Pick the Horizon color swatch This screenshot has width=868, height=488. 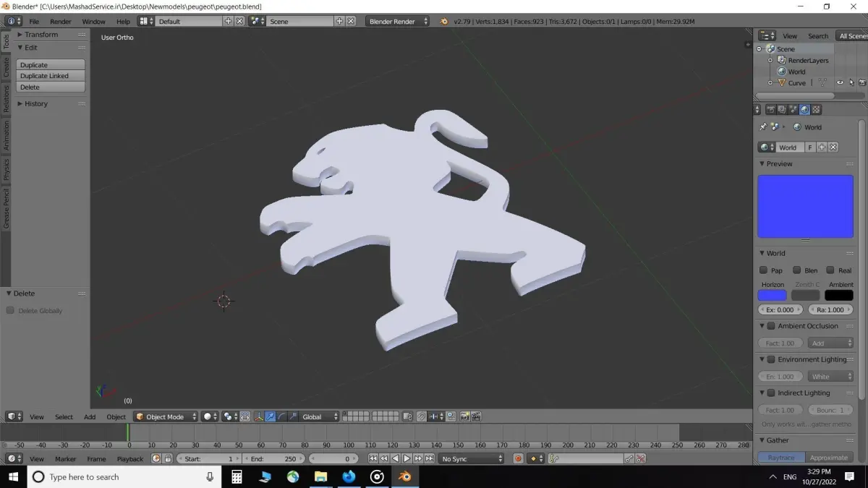click(772, 295)
